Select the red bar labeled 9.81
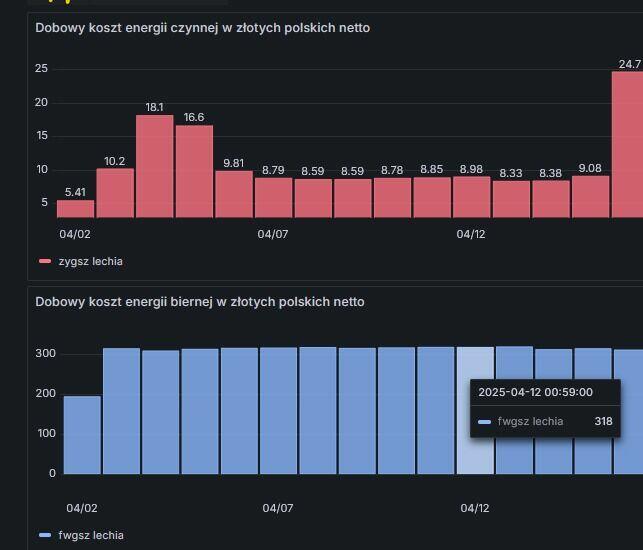Image resolution: width=643 pixels, height=550 pixels. pyautogui.click(x=234, y=194)
